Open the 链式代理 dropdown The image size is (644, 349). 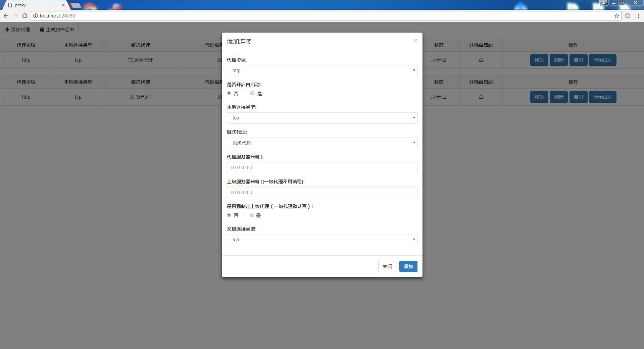pos(322,143)
